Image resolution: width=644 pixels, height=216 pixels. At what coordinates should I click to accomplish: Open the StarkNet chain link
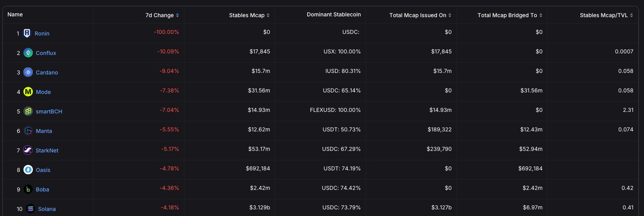click(47, 150)
